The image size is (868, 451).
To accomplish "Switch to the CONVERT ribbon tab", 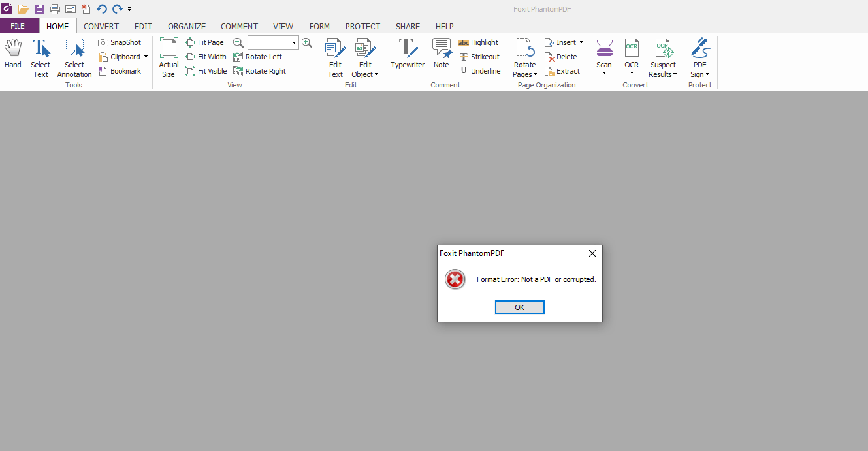I will (x=101, y=26).
